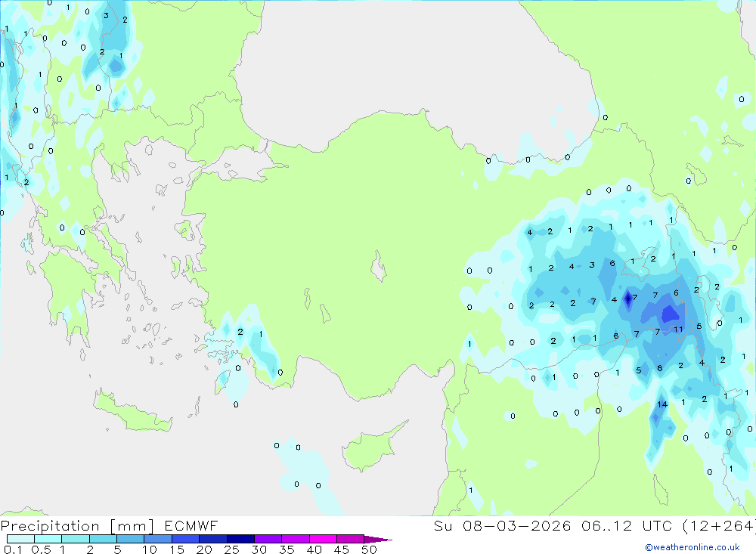This screenshot has width=756, height=554.
Task: Click the legend label '15'
Action: (x=177, y=549)
